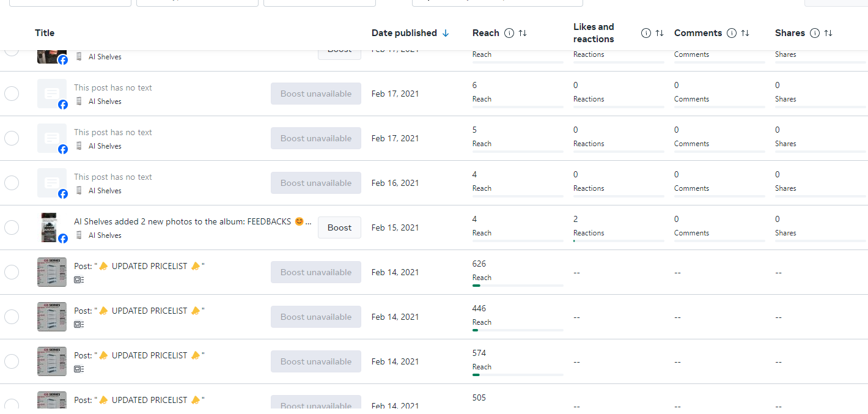Click the Date published sort arrow
This screenshot has height=414, width=868.
click(x=446, y=33)
